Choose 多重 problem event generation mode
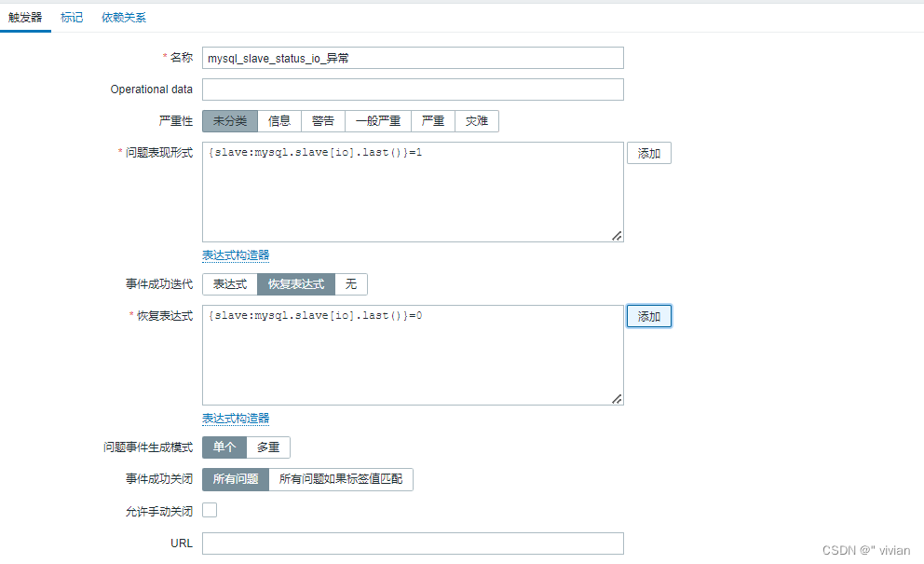Viewport: 924px width, 564px height. [x=268, y=447]
